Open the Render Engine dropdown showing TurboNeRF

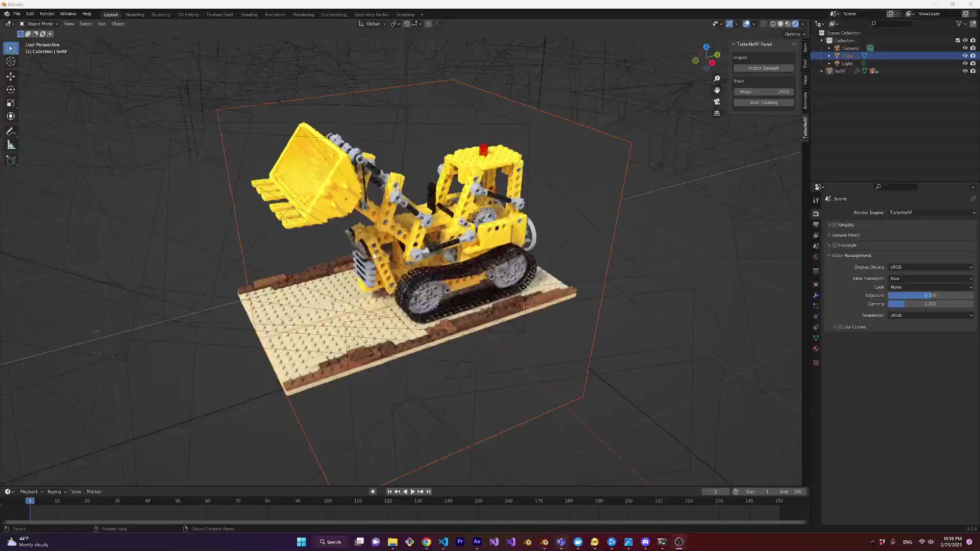932,213
